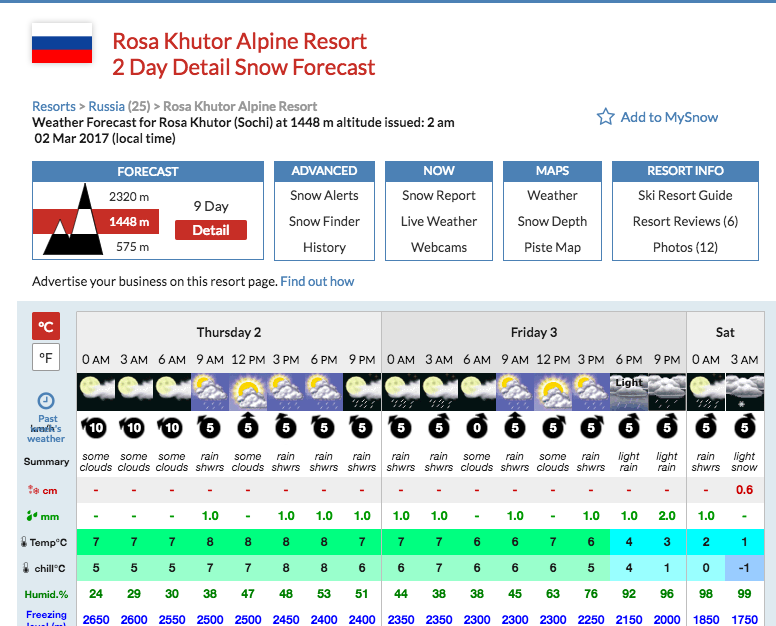776x626 pixels.
Task: Click Thursday 6 AM moon cloud icon
Action: coord(172,392)
